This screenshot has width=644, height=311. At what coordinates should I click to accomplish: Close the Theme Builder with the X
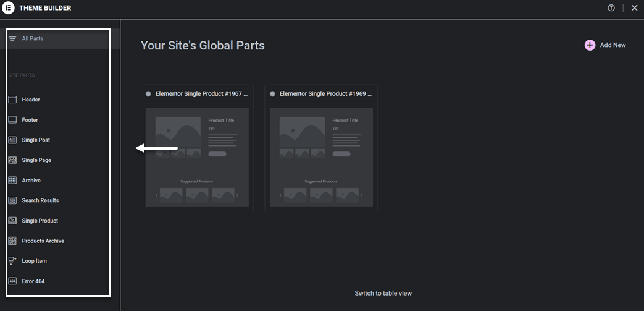click(x=634, y=8)
